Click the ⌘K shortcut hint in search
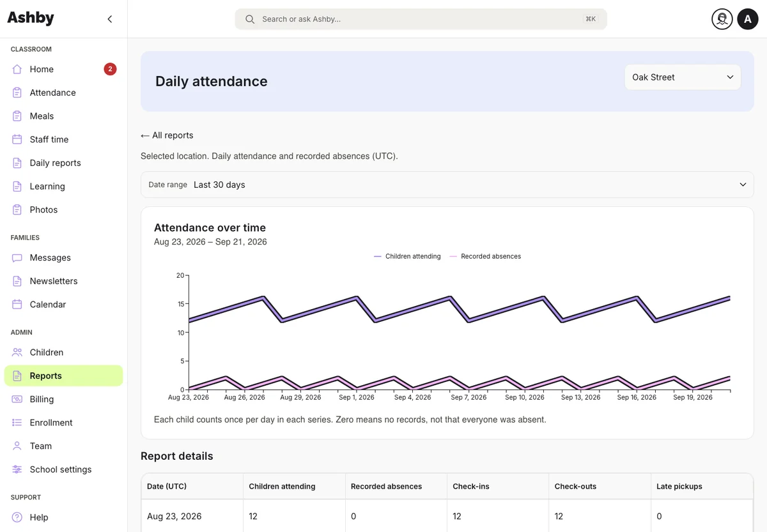The width and height of the screenshot is (767, 532). tap(591, 19)
